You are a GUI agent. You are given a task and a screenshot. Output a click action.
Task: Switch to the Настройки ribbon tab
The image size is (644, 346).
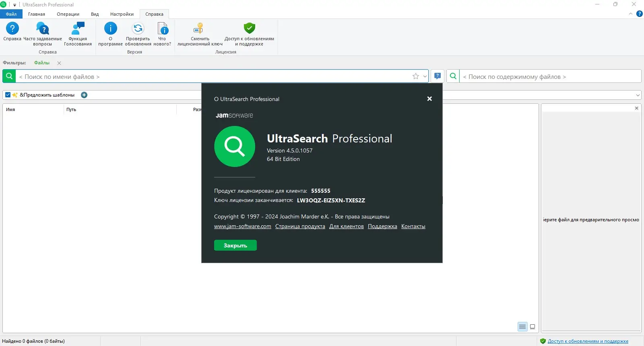pyautogui.click(x=122, y=14)
